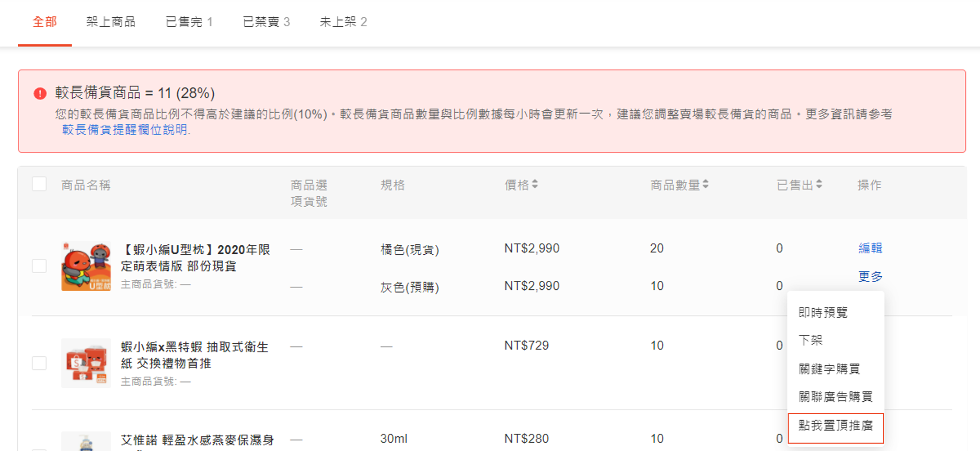This screenshot has width=980, height=451.
Task: Click the 商品名稱 column header
Action: pyautogui.click(x=86, y=185)
